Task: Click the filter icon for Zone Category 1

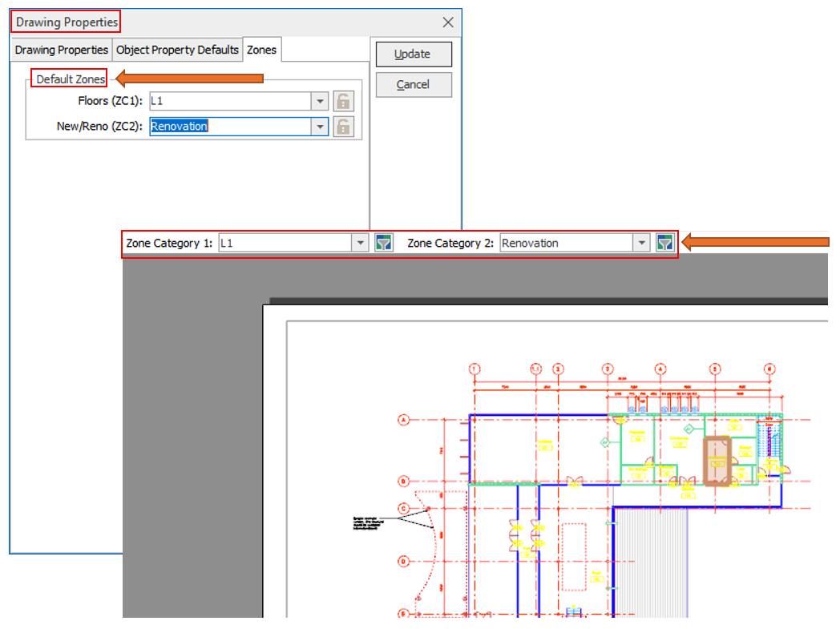Action: pos(384,243)
